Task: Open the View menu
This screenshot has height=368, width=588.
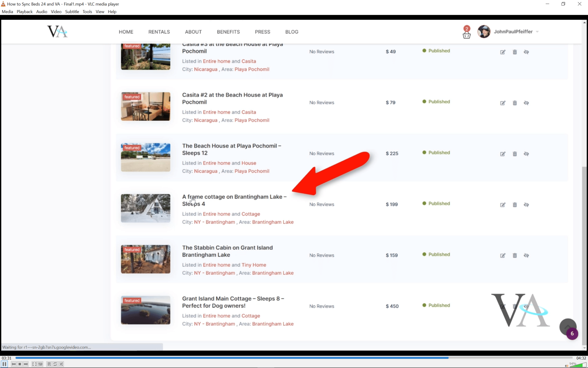Action: [100, 11]
